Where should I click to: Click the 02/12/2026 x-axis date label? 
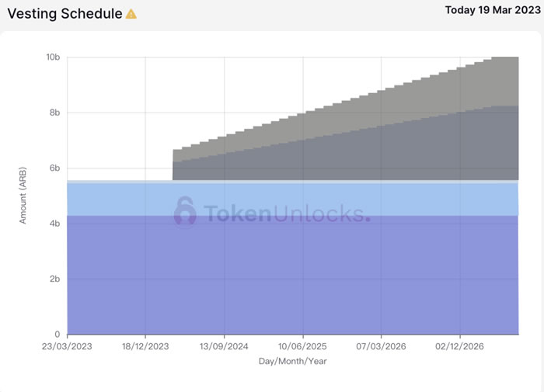point(459,347)
